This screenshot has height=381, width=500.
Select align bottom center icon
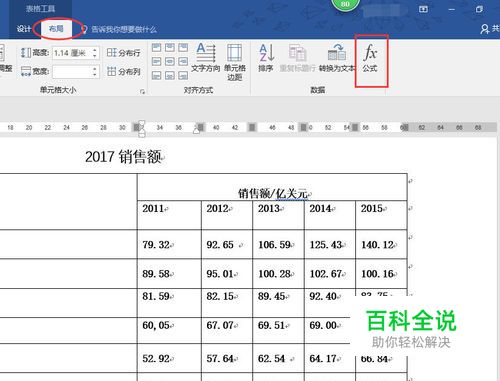pyautogui.click(x=170, y=75)
